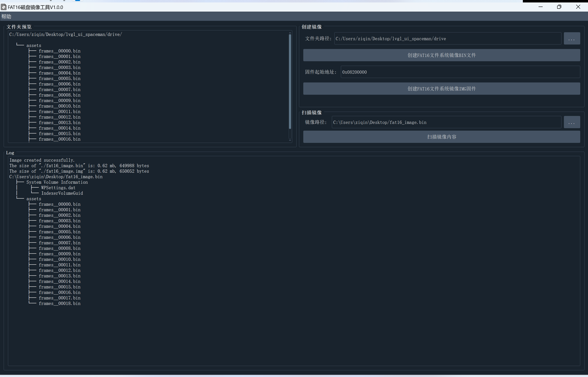Click frames__00010.bin in Log

coord(59,259)
